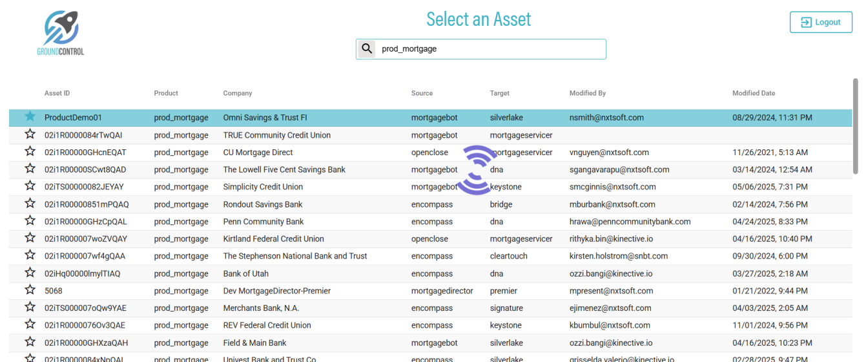Select Field & Main Bank company name
868x362 pixels.
pyautogui.click(x=254, y=343)
